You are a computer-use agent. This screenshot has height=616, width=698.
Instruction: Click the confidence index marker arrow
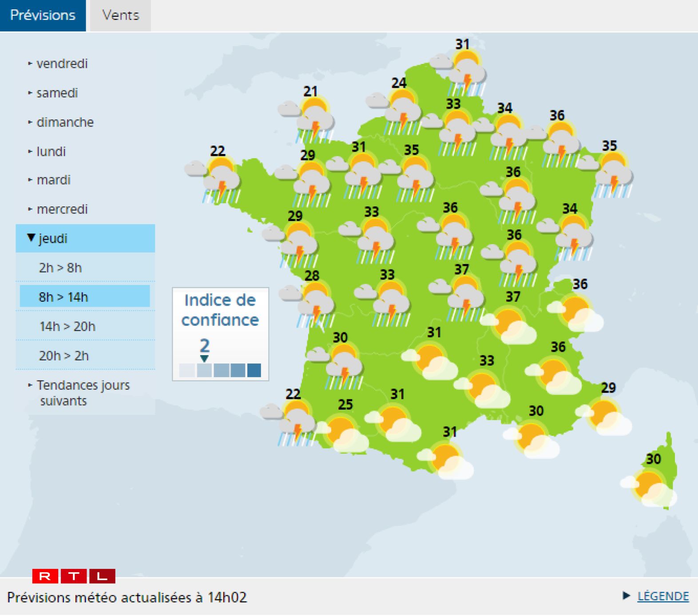pyautogui.click(x=204, y=359)
